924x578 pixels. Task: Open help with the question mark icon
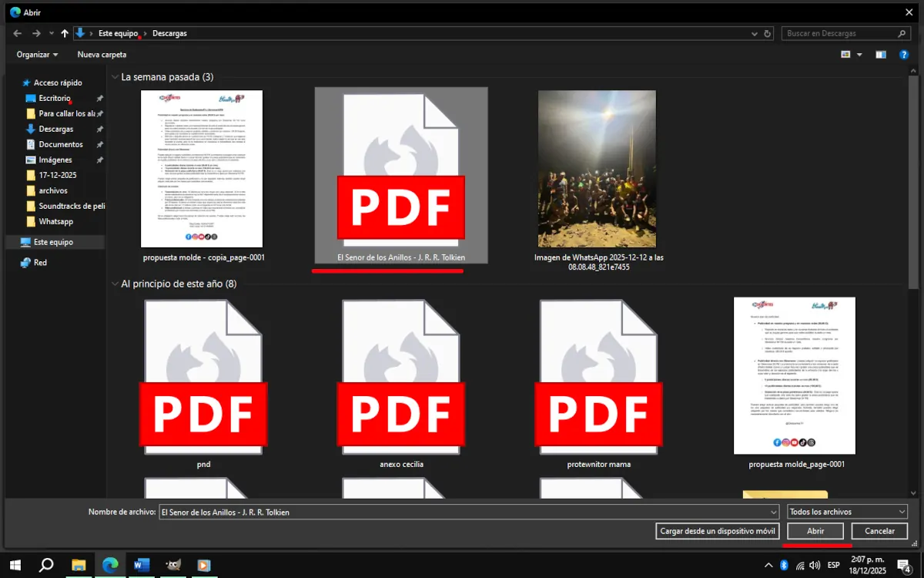pyautogui.click(x=904, y=54)
